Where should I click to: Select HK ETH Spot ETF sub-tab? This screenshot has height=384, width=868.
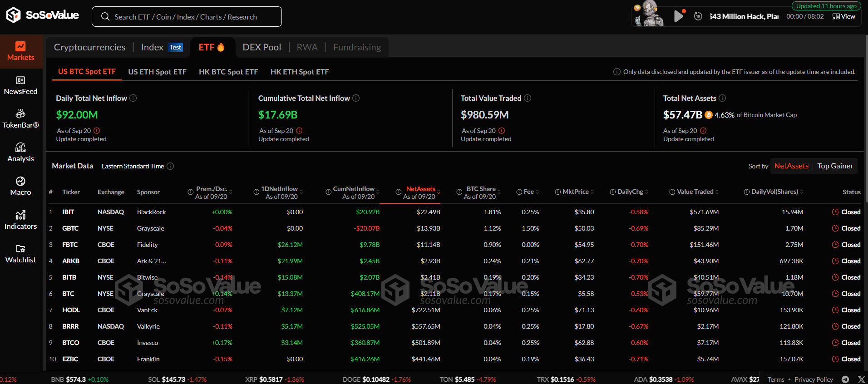coord(300,72)
